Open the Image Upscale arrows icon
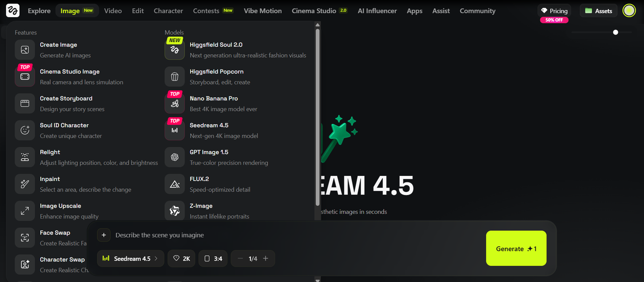This screenshot has height=282, width=644. tap(25, 211)
